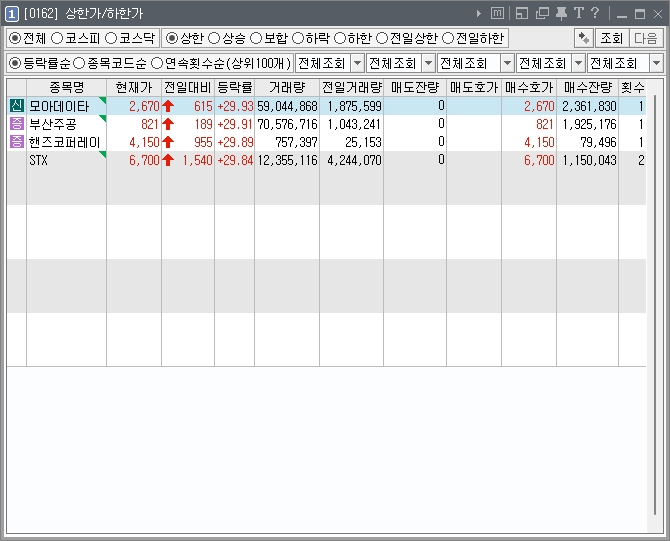Click the vertical scrollbar of the list
Screen dimensions: 670x541
click(655, 306)
